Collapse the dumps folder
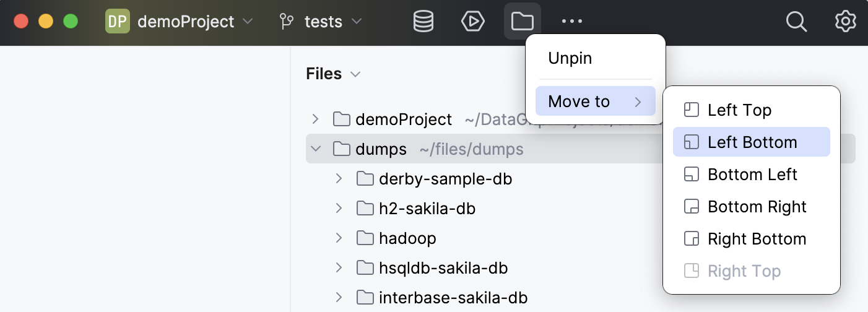Image resolution: width=868 pixels, height=312 pixels. 316,149
